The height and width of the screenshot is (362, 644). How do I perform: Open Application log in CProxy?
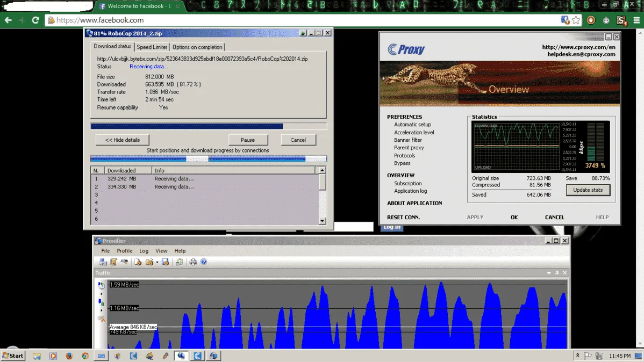click(410, 191)
